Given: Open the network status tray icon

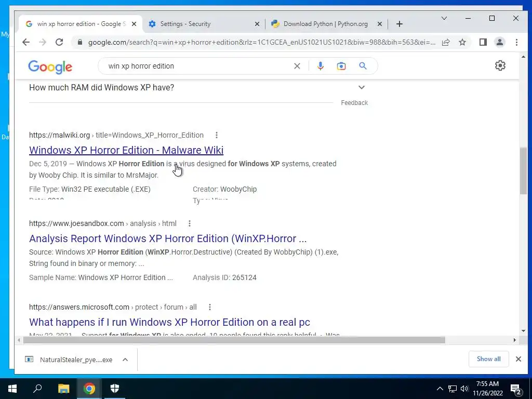Looking at the screenshot, I should (x=453, y=389).
